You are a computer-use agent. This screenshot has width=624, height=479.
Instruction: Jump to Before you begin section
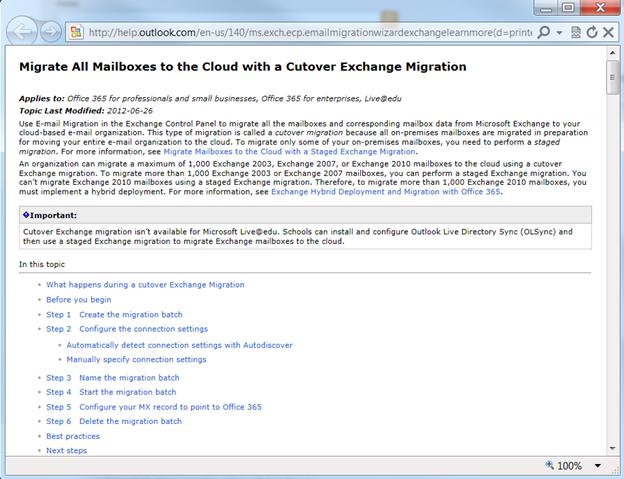[79, 300]
